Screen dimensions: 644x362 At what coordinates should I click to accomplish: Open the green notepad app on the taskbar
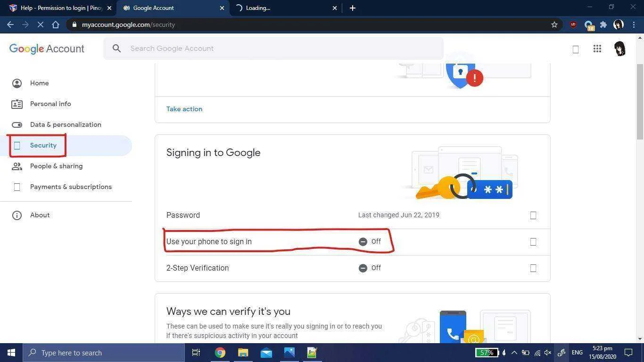click(x=312, y=353)
